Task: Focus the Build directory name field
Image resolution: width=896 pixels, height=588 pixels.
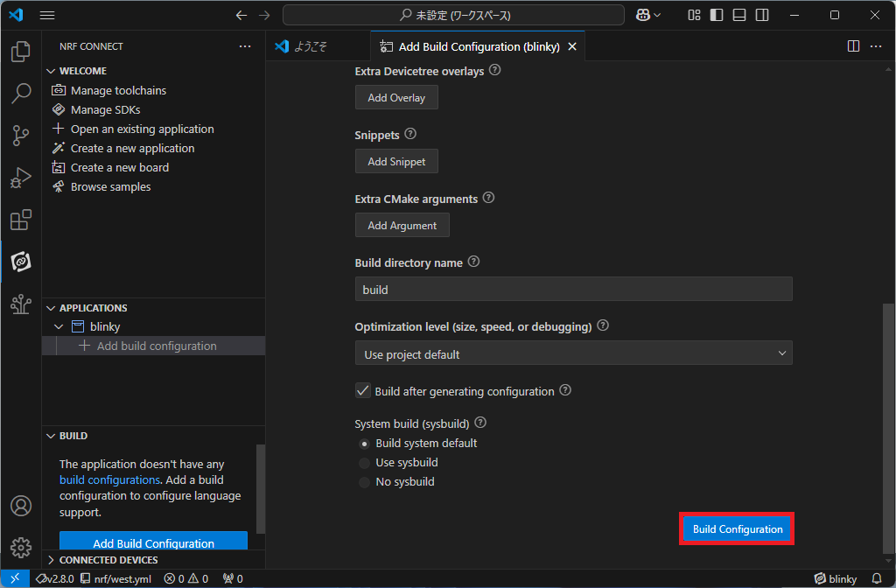Action: point(573,289)
